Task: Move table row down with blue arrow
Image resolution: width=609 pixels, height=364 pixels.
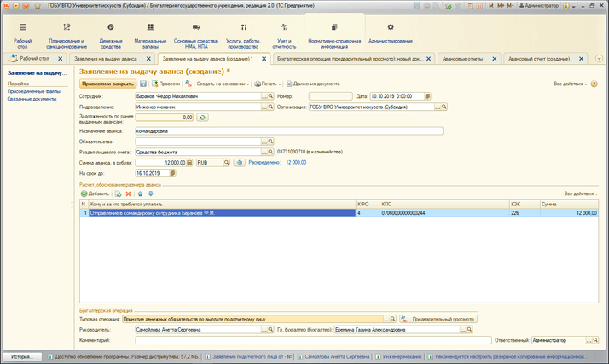Action: click(151, 194)
